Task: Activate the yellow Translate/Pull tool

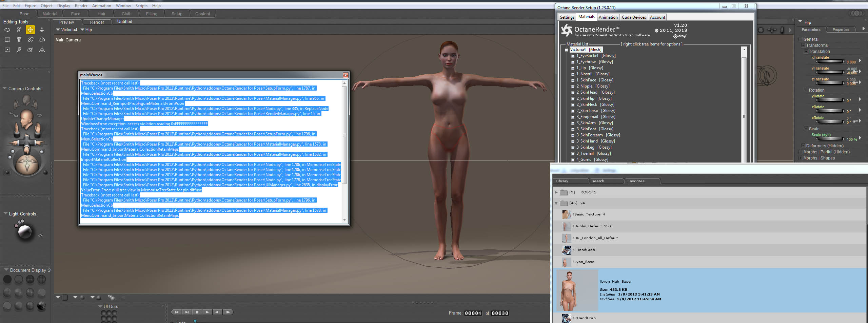Action: (30, 30)
